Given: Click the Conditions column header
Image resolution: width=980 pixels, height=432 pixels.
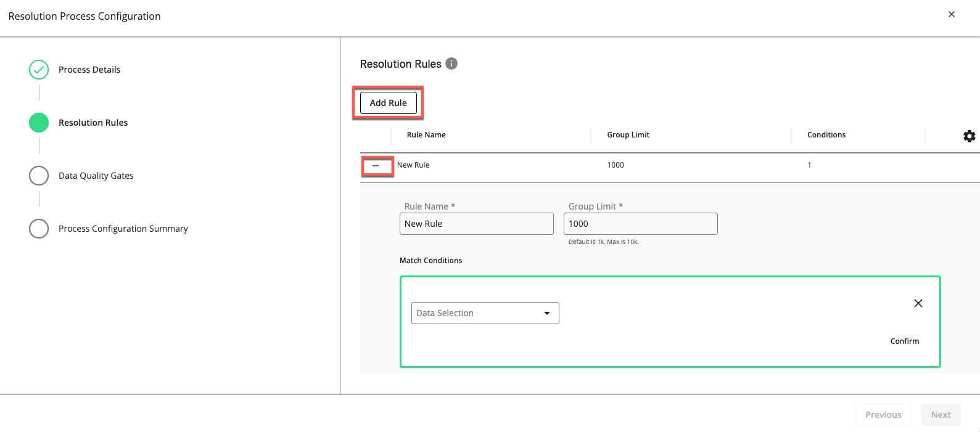Looking at the screenshot, I should tap(826, 135).
